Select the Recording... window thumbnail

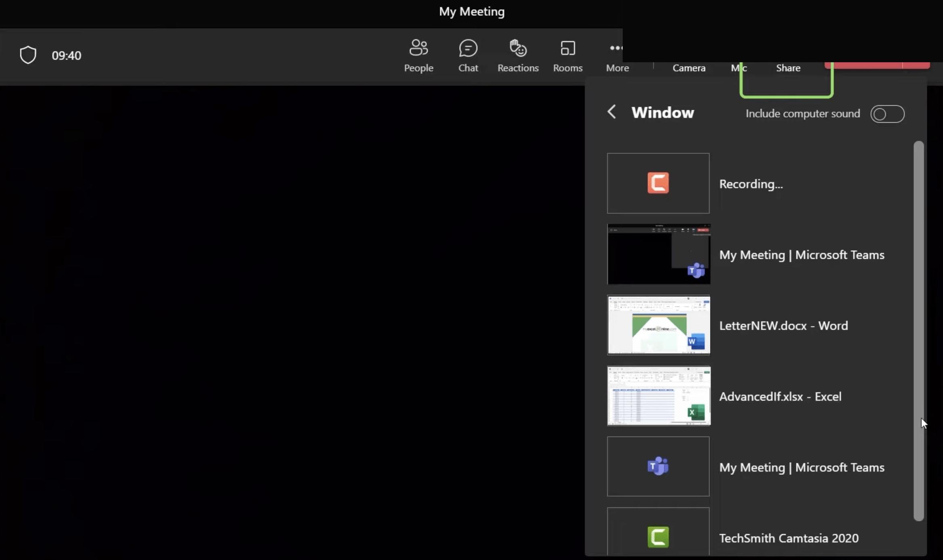tap(658, 183)
